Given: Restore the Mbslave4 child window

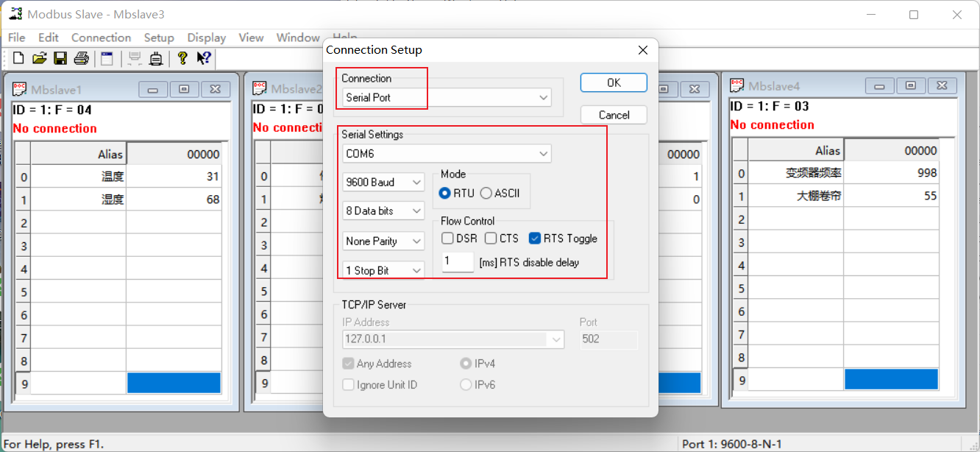Looking at the screenshot, I should [x=911, y=85].
